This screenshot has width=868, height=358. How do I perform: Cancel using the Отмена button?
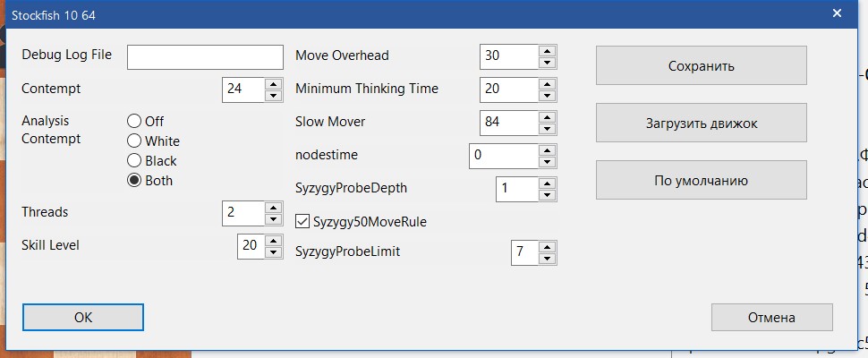771,317
